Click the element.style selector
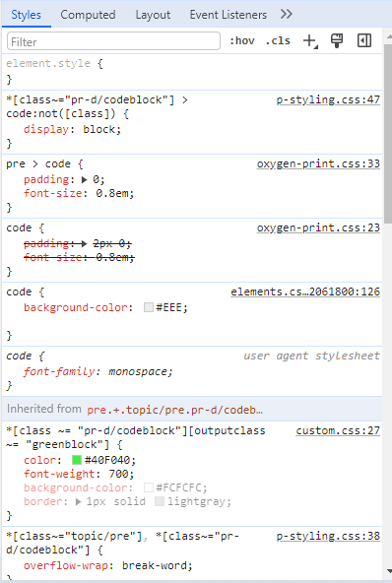392x583 pixels. click(48, 63)
